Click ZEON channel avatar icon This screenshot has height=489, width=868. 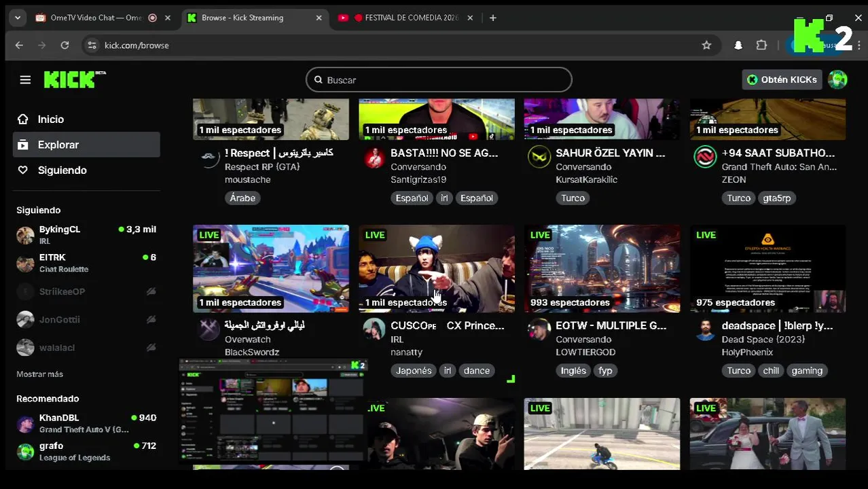(705, 157)
